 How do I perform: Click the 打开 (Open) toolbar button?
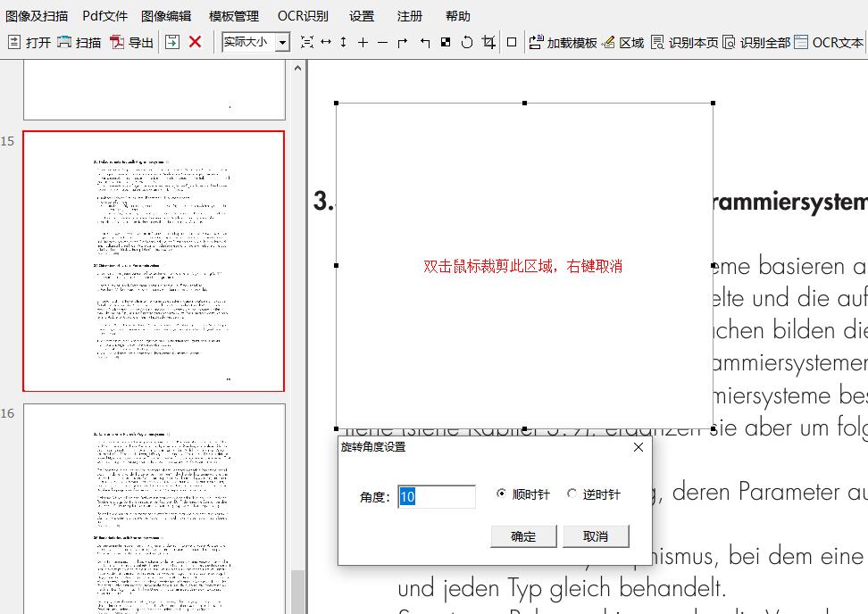tap(29, 42)
